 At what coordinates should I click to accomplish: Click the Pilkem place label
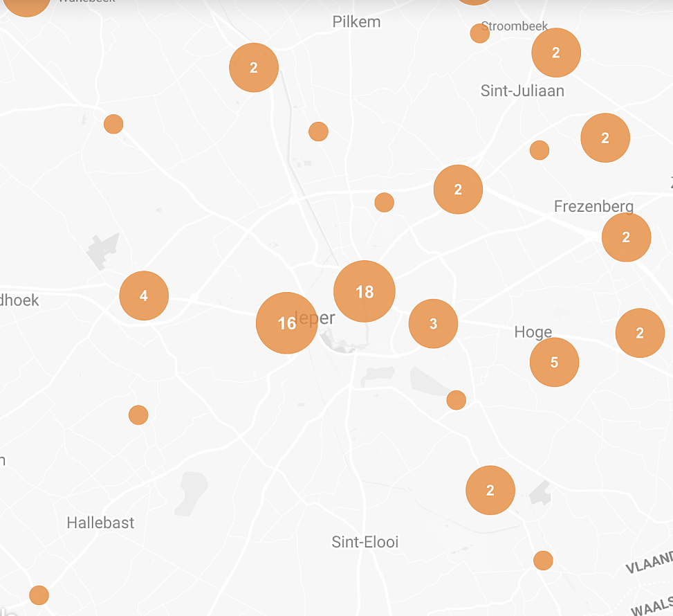click(x=356, y=21)
